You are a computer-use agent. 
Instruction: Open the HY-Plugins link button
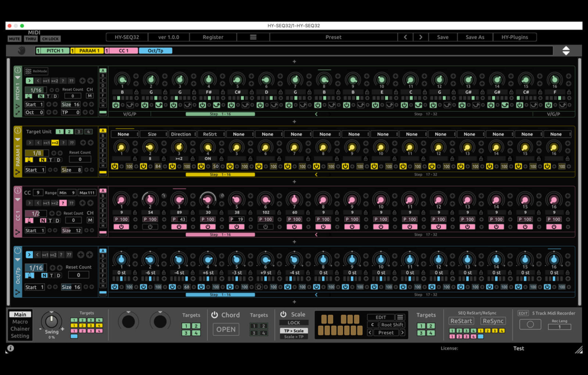click(515, 37)
